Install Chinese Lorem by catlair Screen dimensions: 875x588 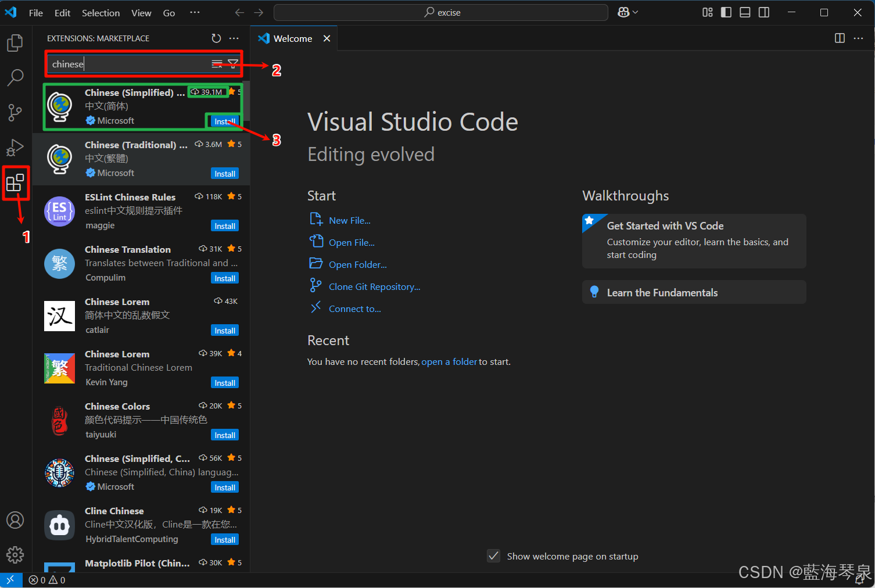click(x=225, y=331)
